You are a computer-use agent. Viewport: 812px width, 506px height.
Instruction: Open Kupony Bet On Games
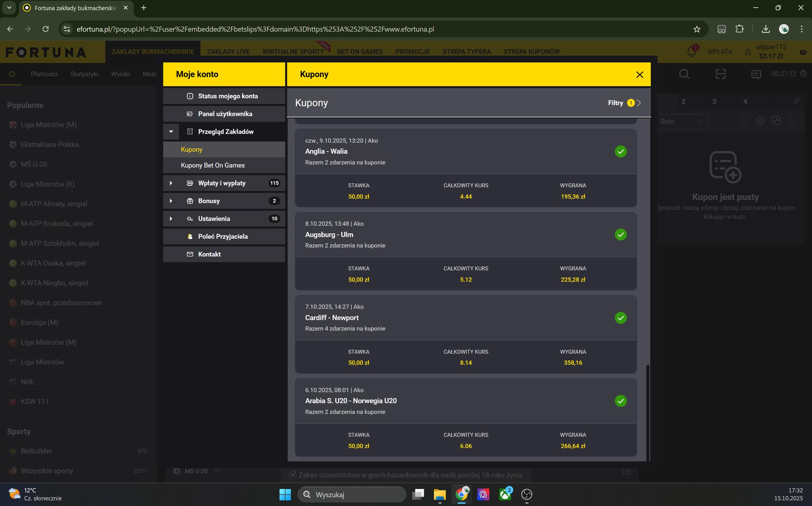pyautogui.click(x=213, y=165)
